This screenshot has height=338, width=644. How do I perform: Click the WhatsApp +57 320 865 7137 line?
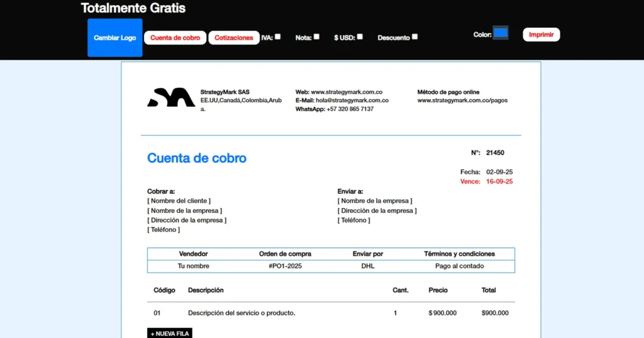point(335,109)
